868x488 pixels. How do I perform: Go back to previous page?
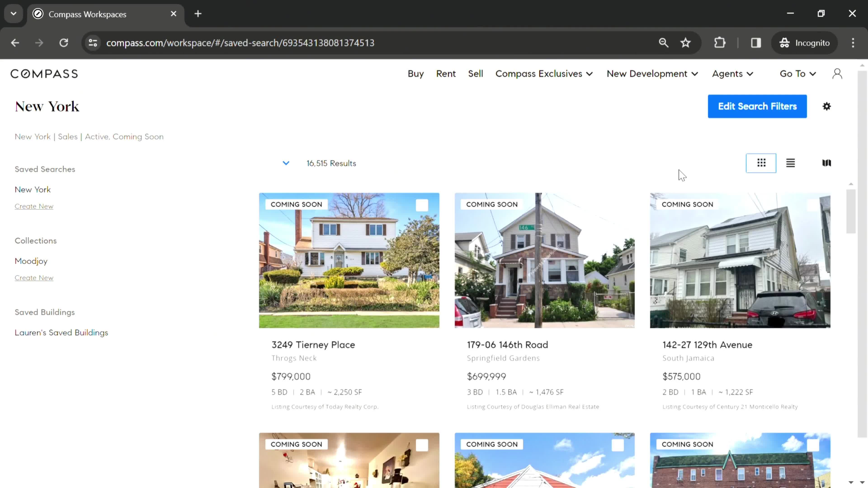(15, 43)
